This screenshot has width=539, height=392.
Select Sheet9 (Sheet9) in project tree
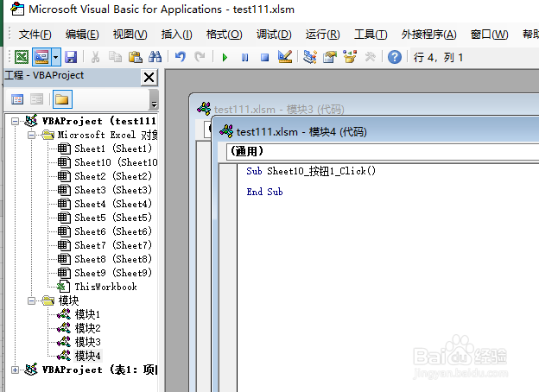[105, 273]
